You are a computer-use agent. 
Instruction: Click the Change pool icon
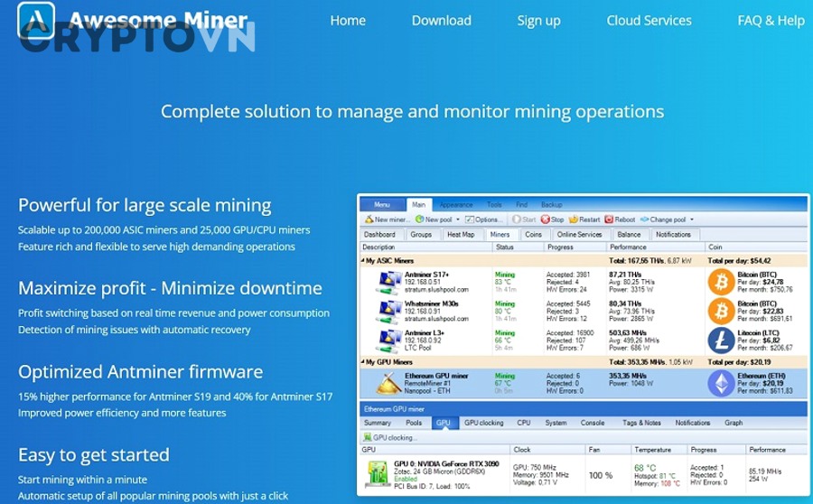click(x=644, y=219)
